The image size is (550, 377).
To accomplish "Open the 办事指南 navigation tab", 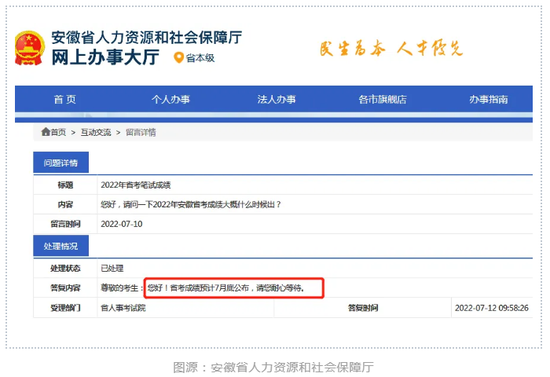I will pos(489,100).
